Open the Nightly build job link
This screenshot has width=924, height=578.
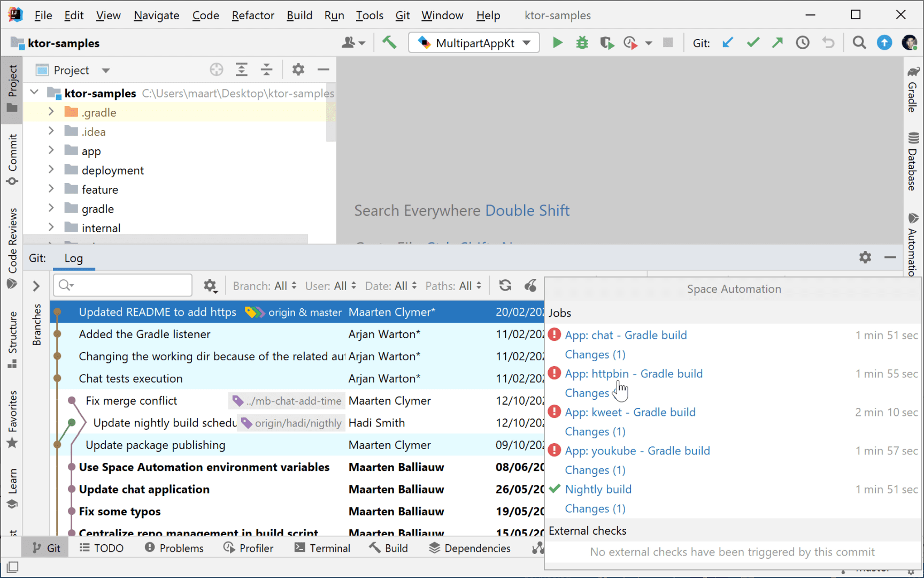coord(598,489)
